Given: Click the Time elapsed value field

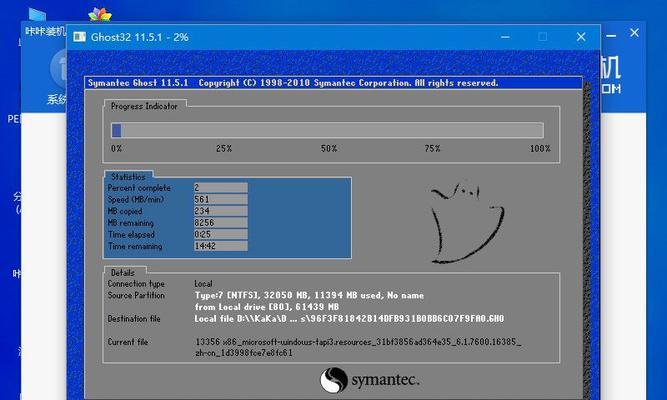Looking at the screenshot, I should pos(219,233).
